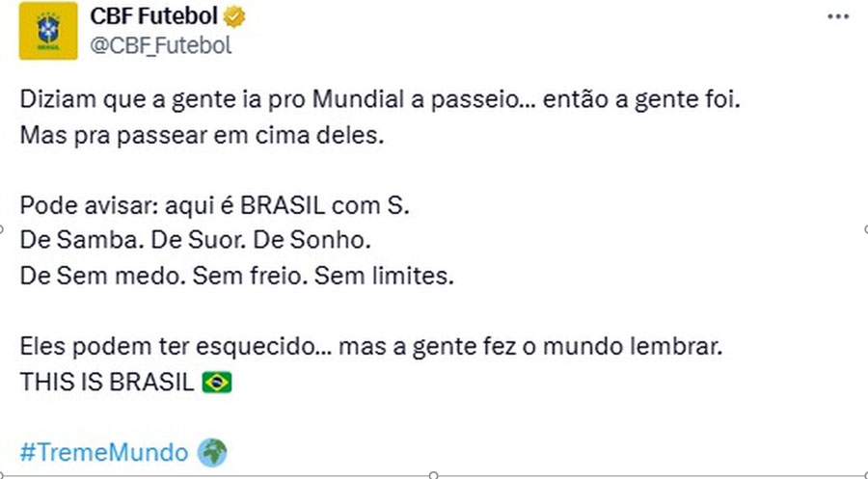
Task: Select the right edge selection handle
Action: [866, 229]
